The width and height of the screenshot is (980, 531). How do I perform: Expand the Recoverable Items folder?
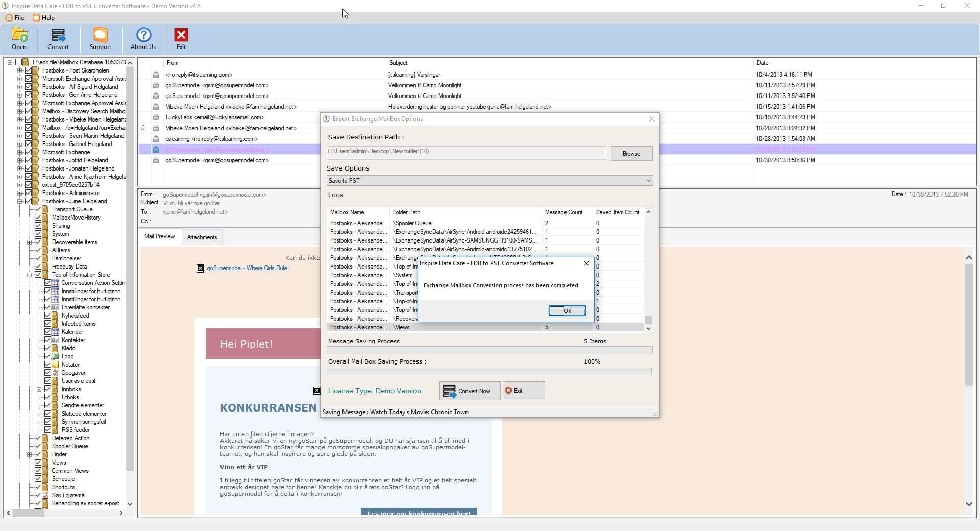tap(29, 242)
